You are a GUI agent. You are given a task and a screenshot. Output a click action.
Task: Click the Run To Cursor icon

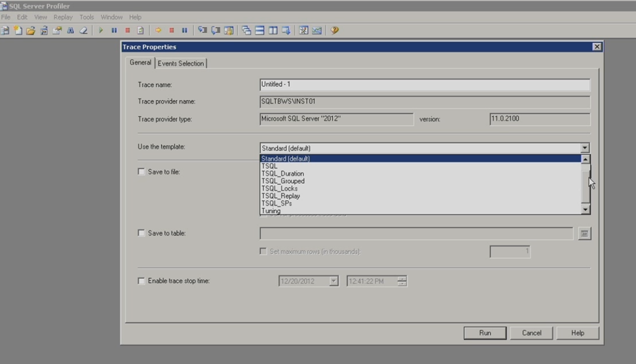(x=216, y=30)
